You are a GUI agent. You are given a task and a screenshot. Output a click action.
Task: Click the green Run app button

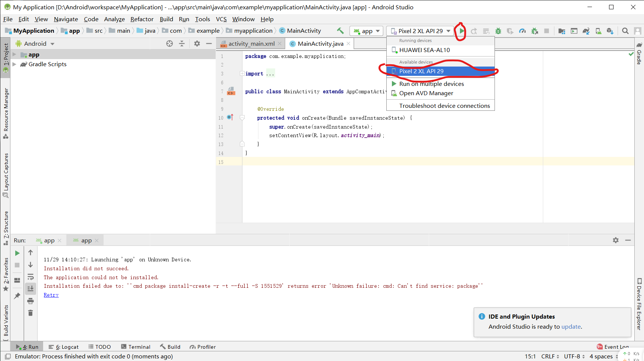[461, 31]
